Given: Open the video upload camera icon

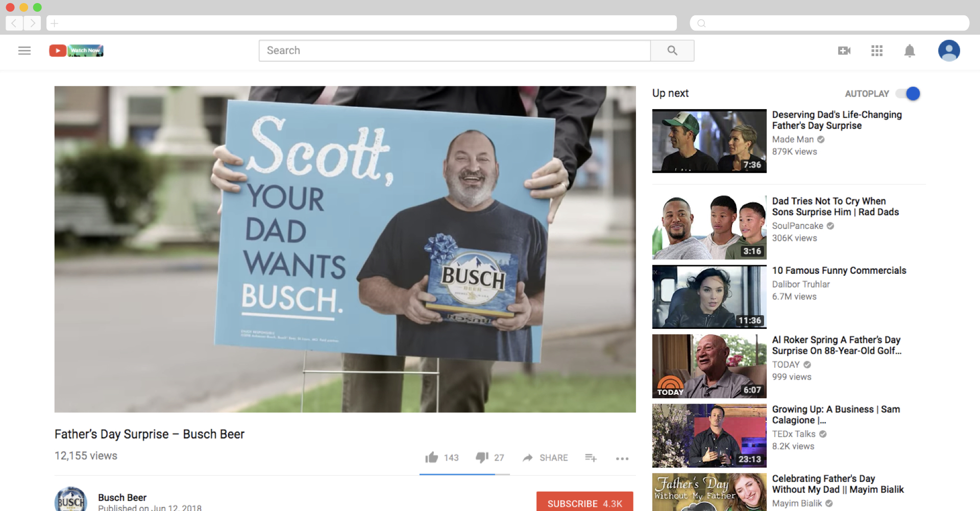Looking at the screenshot, I should click(x=844, y=50).
